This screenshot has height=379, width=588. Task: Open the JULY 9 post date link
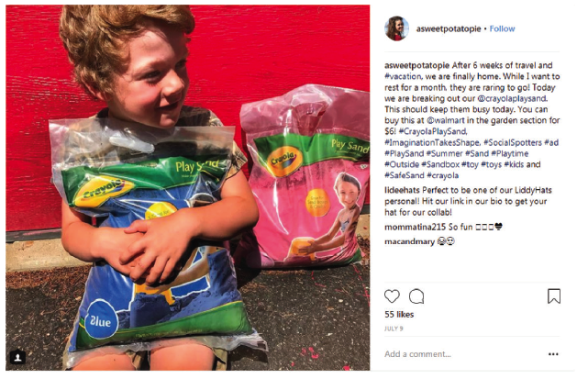(394, 329)
